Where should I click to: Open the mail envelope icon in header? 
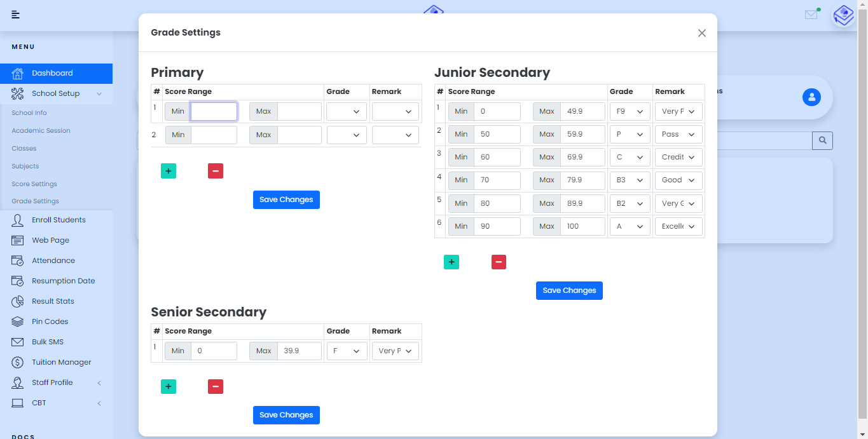tap(811, 15)
